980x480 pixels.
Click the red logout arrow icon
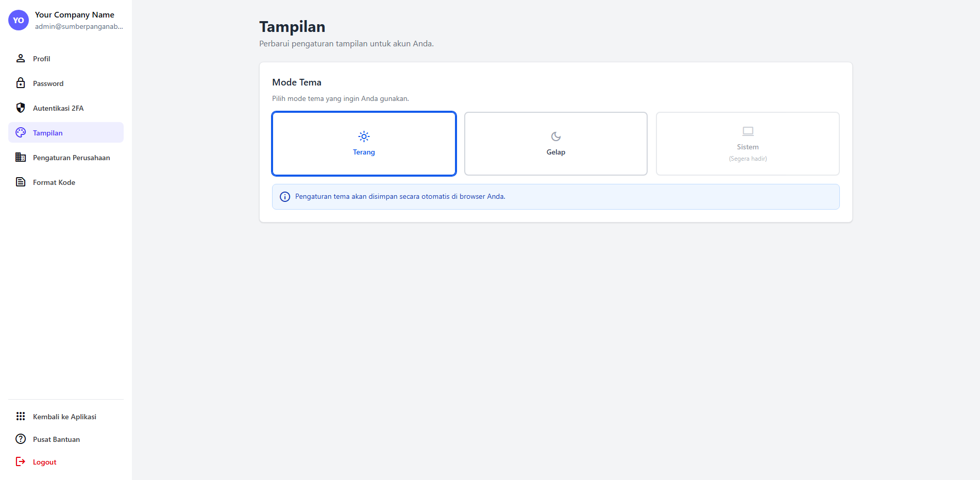click(x=21, y=461)
